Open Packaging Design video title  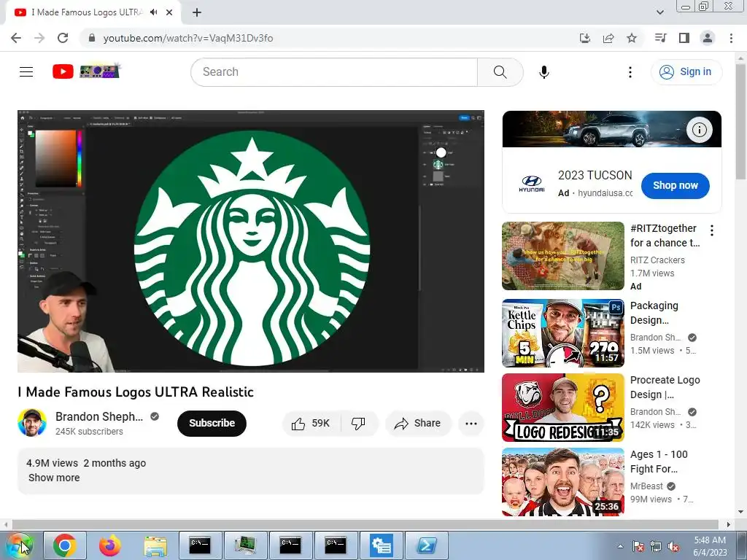click(x=654, y=313)
